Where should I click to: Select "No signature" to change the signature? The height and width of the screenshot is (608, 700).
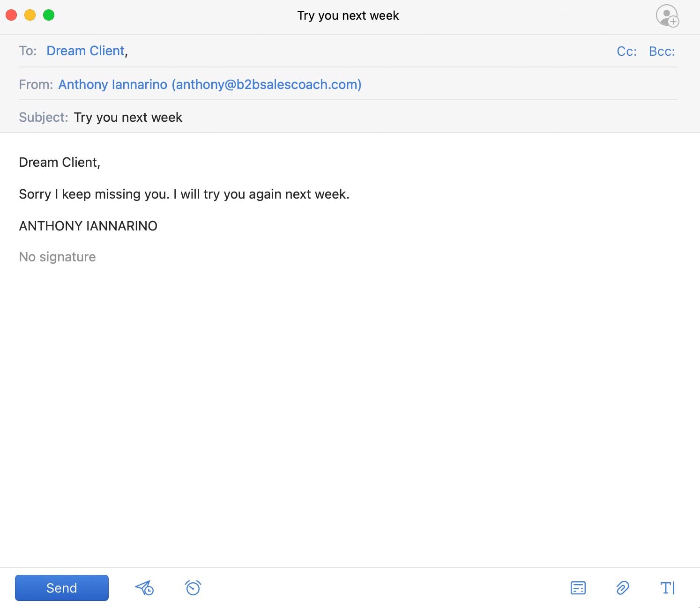(57, 257)
